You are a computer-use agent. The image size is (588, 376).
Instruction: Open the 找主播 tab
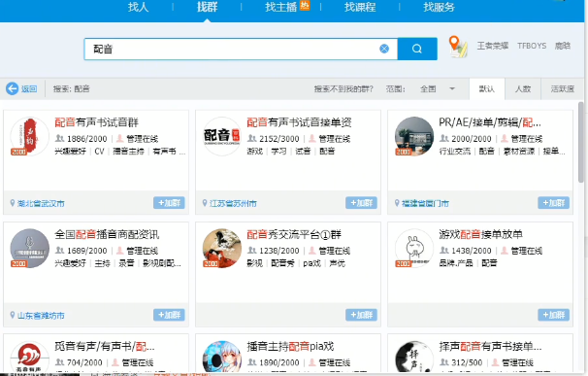(x=281, y=7)
